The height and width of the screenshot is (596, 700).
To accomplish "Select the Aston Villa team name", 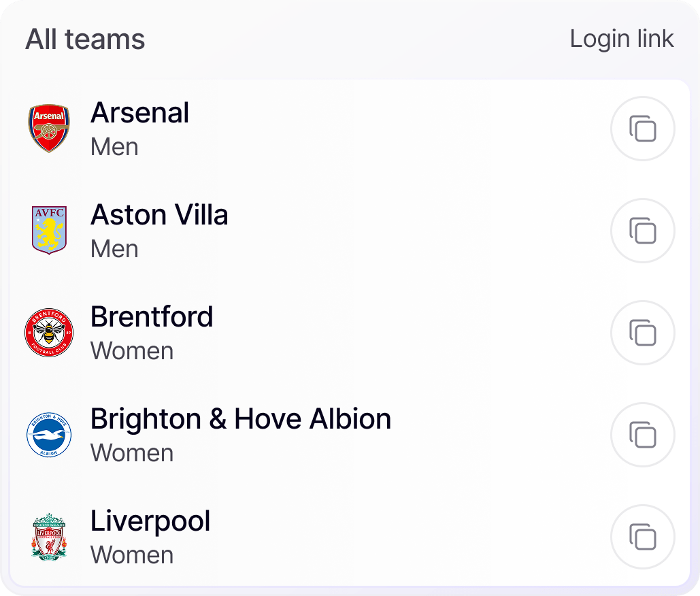I will point(159,215).
